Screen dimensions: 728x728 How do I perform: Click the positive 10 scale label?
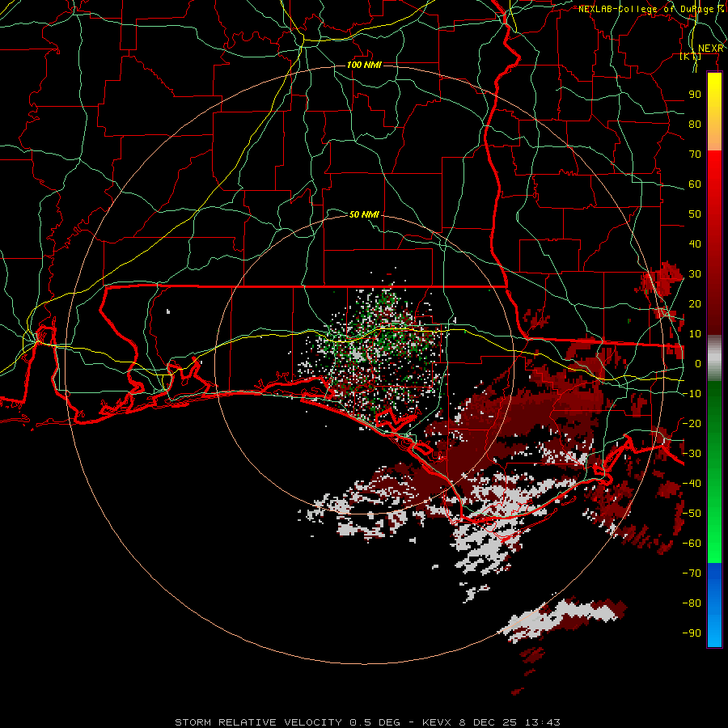695,334
